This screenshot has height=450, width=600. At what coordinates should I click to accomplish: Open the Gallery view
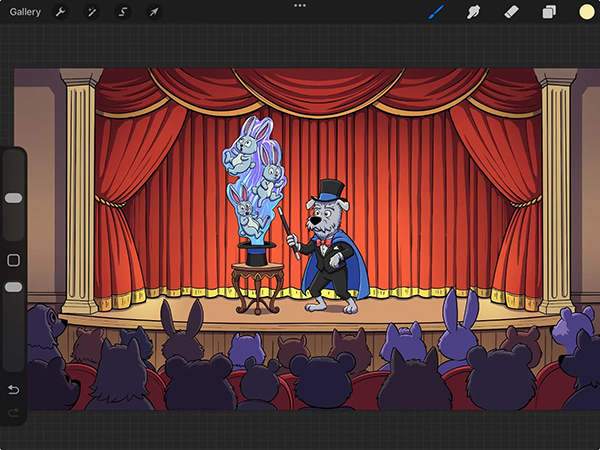click(x=26, y=12)
